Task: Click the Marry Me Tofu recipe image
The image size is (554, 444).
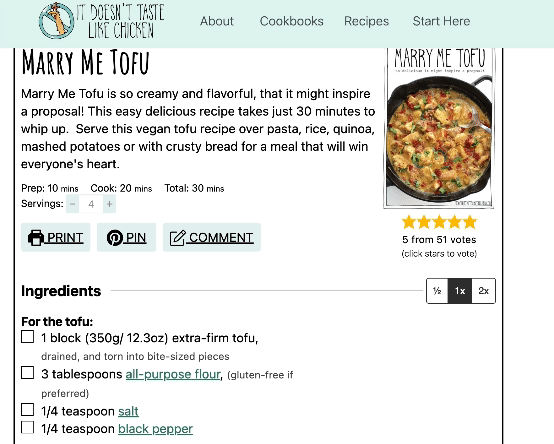Action: coord(439,127)
